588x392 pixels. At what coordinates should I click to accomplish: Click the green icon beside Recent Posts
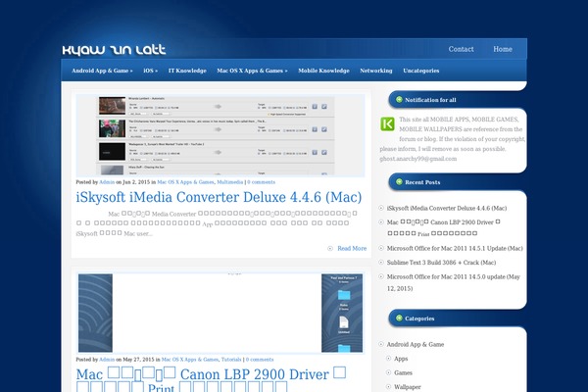(399, 182)
